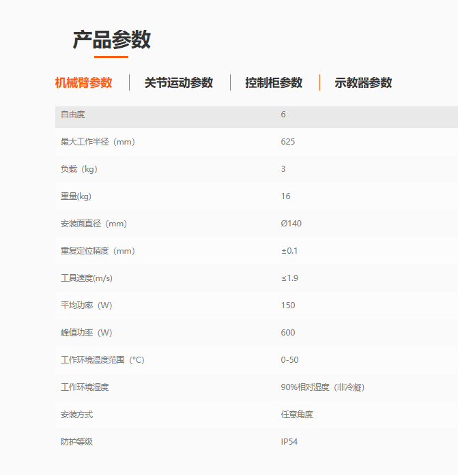Screen dimensions: 458x476
Task: Select the 最大工作半径（mm）row label
Action: [98, 142]
